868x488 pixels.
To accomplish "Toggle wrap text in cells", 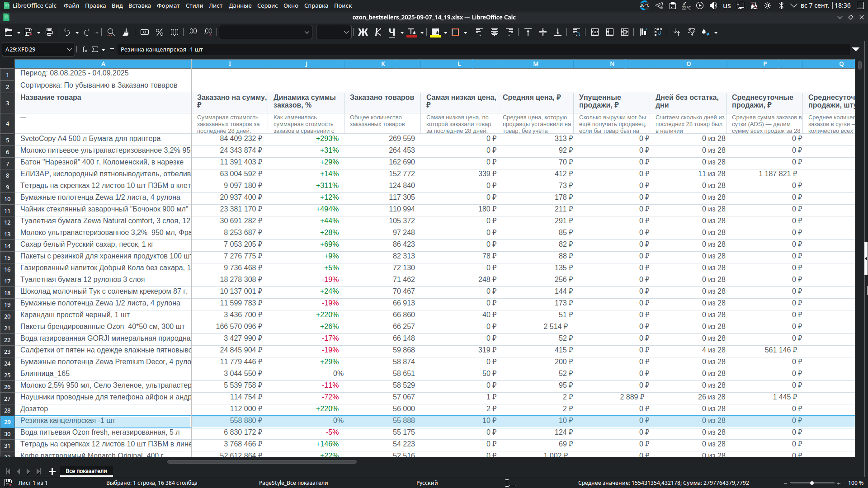I will (576, 32).
